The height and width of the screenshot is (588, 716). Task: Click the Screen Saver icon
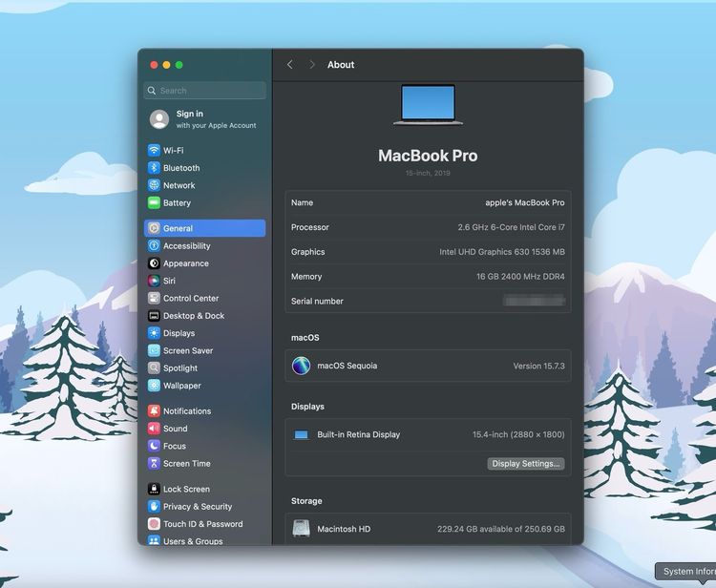(154, 350)
